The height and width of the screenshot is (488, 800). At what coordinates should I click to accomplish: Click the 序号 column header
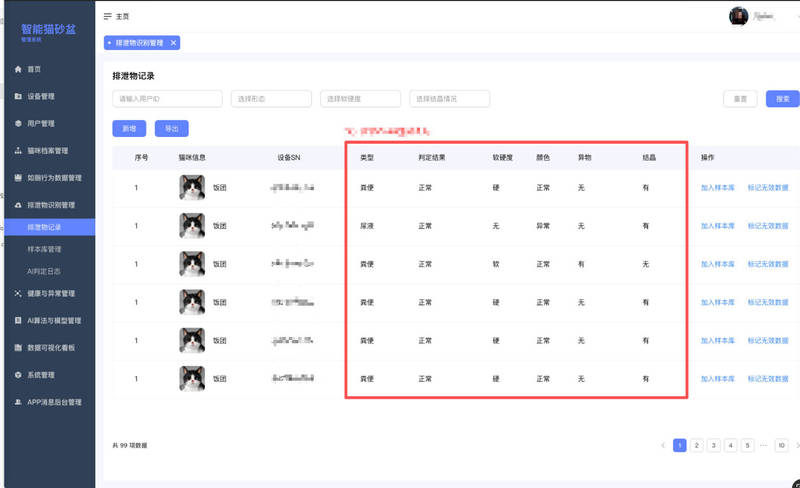click(141, 157)
